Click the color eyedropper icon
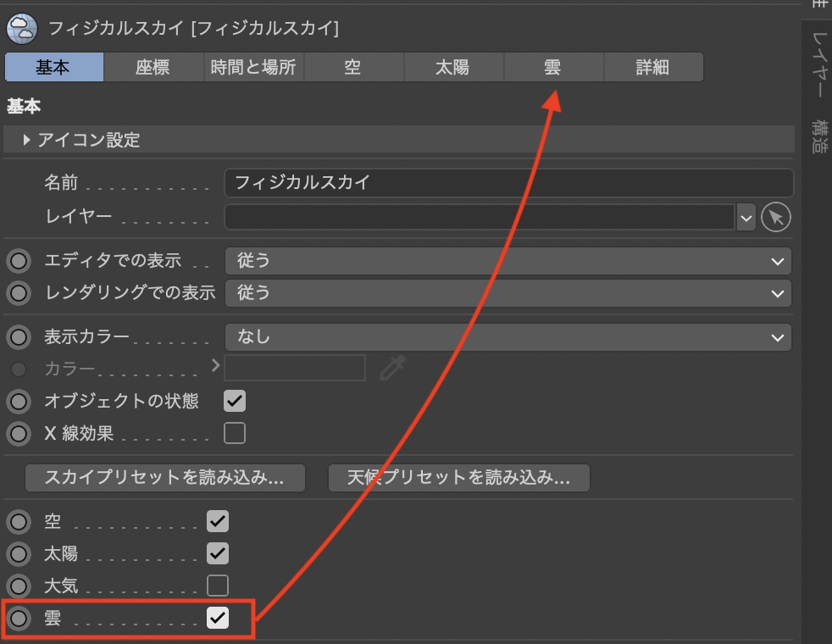832x644 pixels. [x=392, y=368]
